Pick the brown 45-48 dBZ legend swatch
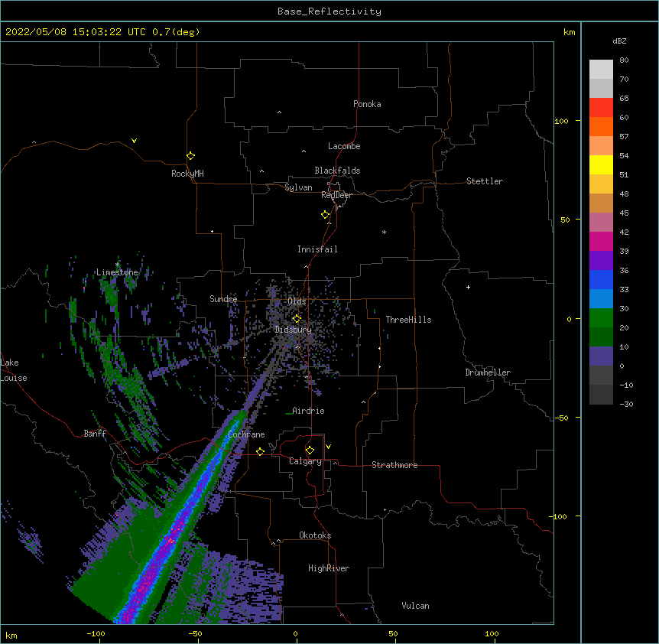659x644 pixels. point(601,203)
